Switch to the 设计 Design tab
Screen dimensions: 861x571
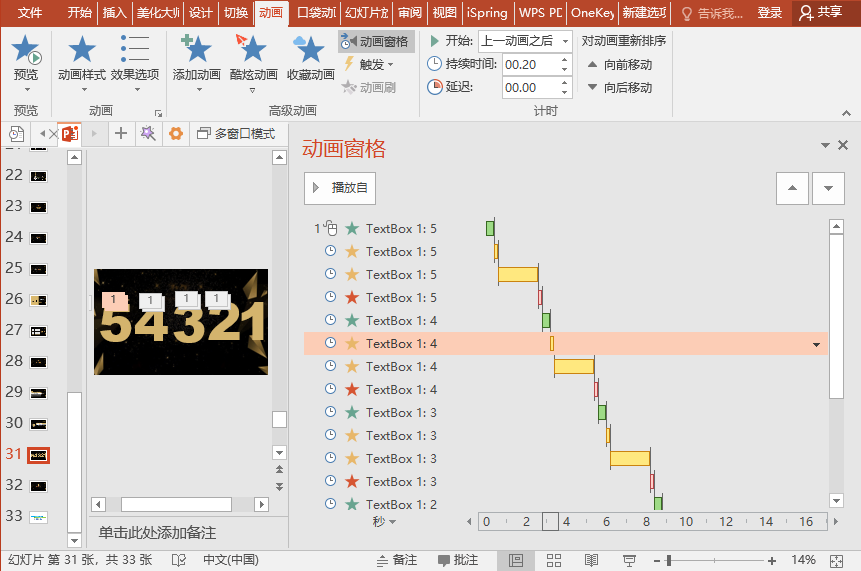click(200, 13)
